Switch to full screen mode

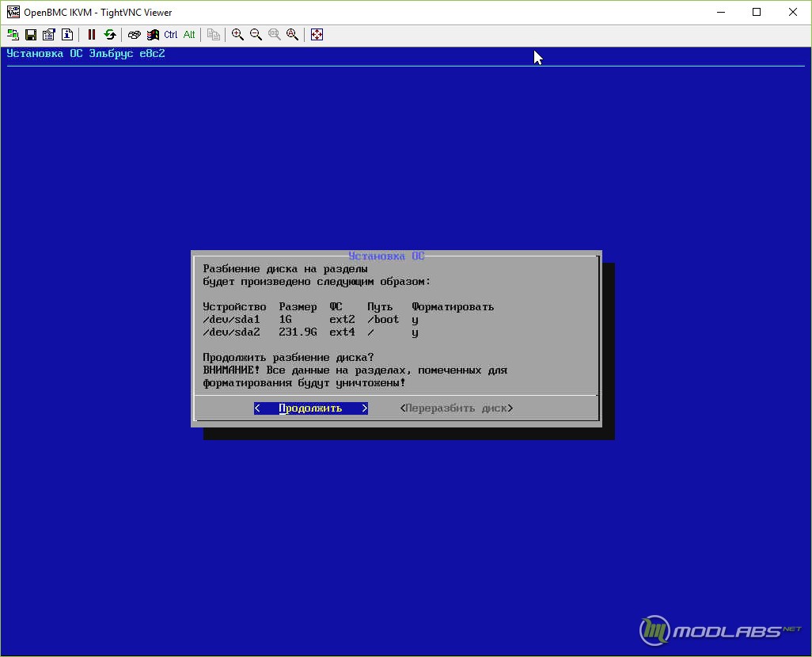(317, 35)
